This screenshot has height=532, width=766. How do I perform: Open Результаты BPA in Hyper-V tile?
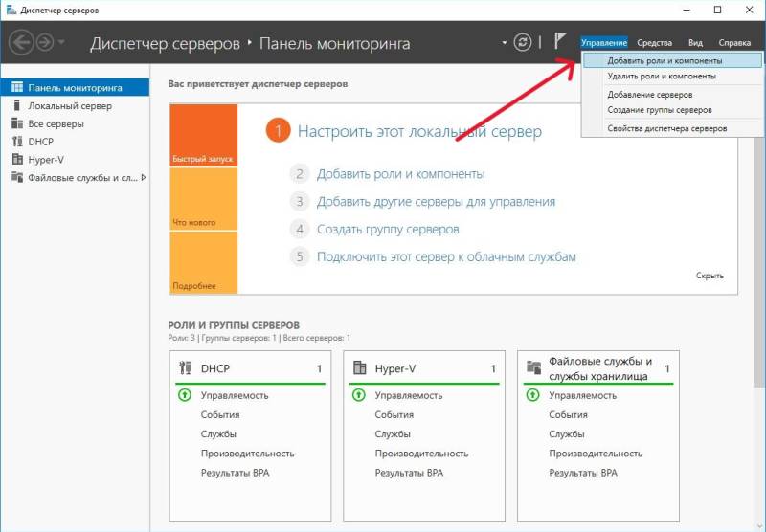click(409, 473)
